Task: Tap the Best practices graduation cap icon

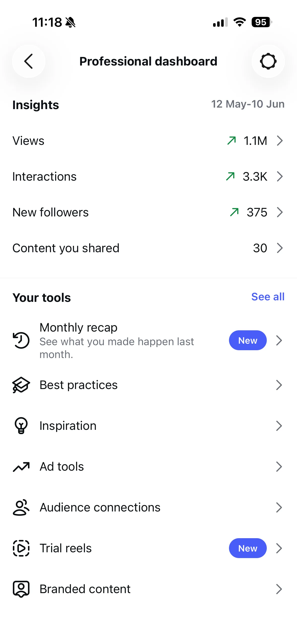Action: point(21,385)
